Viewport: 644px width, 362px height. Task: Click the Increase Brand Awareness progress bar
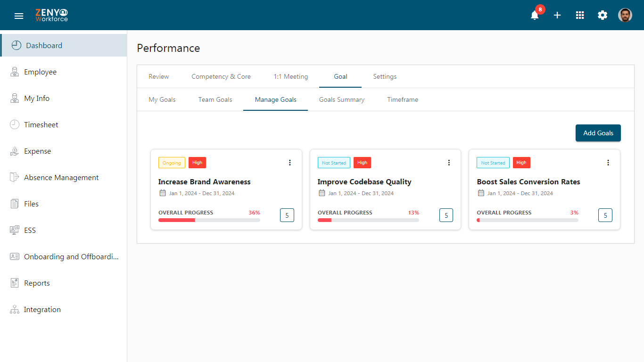click(209, 220)
